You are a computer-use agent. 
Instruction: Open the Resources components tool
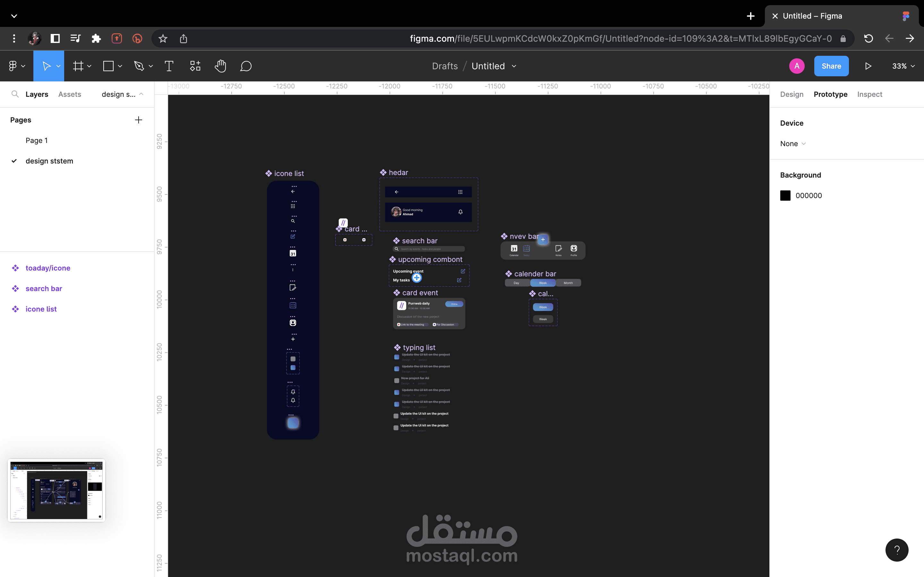tap(195, 66)
